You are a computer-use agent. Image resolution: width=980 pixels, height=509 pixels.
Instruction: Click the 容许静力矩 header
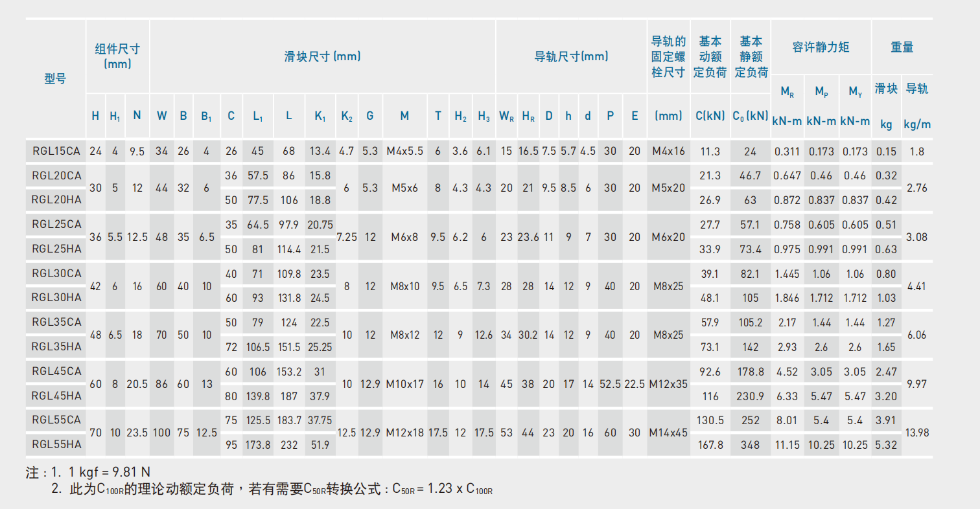click(x=821, y=47)
